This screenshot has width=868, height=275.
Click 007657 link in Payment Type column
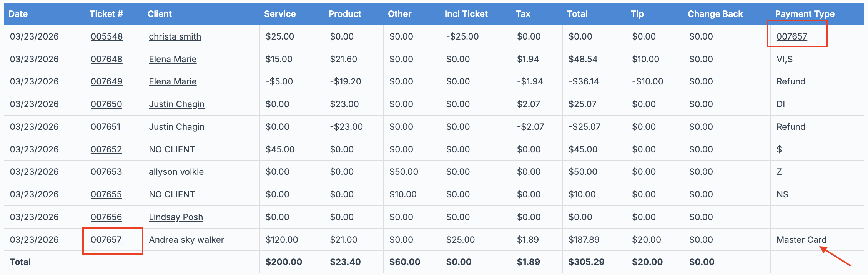pyautogui.click(x=792, y=36)
